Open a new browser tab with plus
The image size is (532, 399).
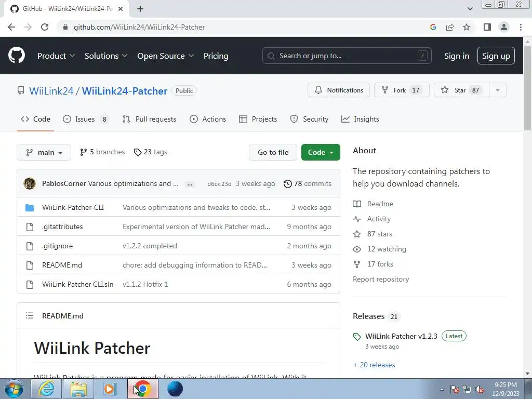click(140, 9)
